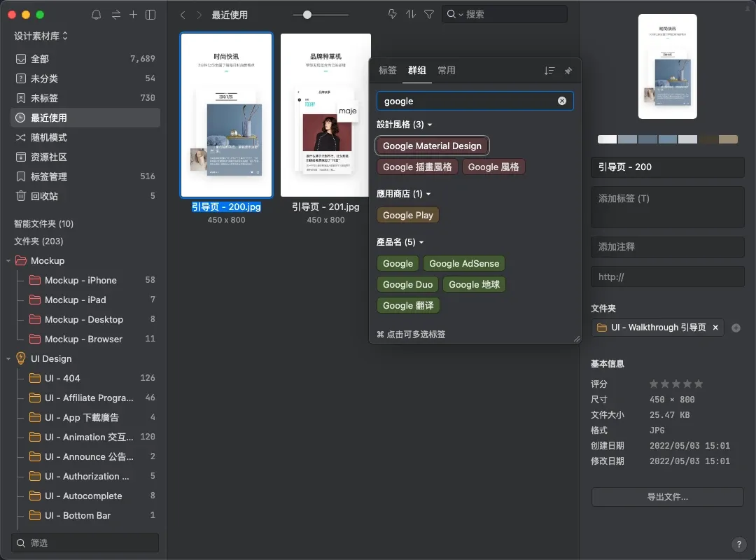Open 标签管理 tag manager
The width and height of the screenshot is (756, 560).
tap(85, 176)
